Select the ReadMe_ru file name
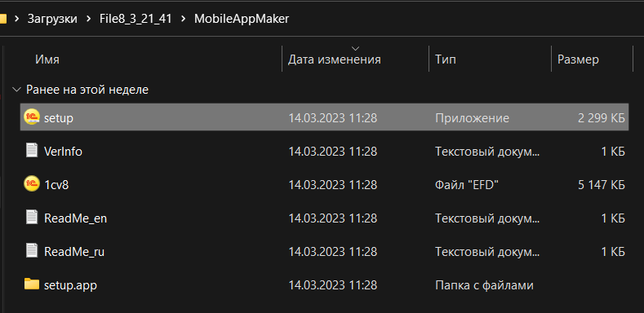Viewport: 644px width, 313px height. coord(74,252)
